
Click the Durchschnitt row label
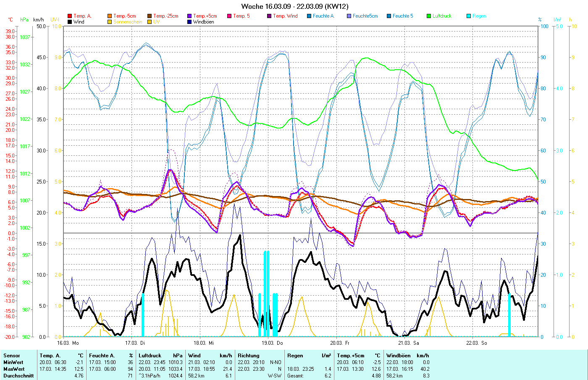(18, 376)
